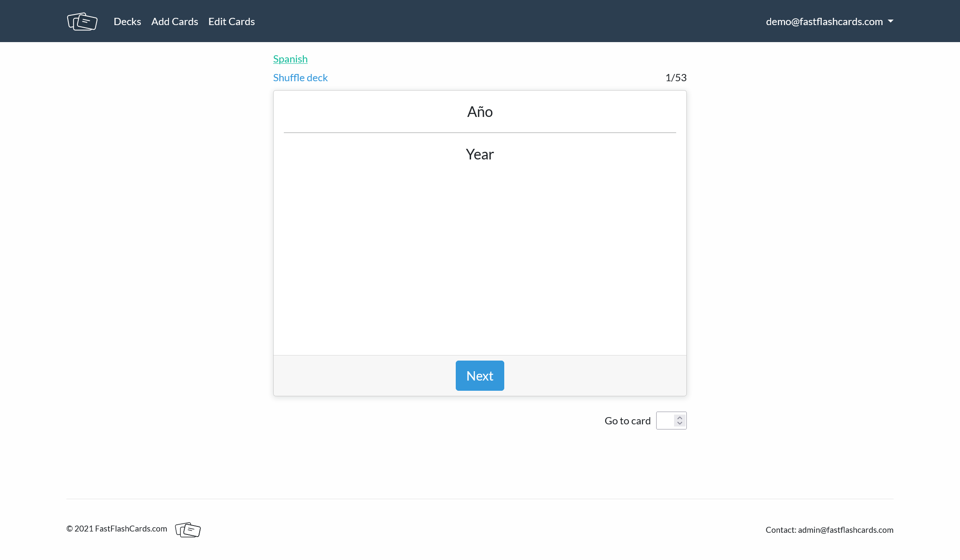Click the Go to card label
The image size is (960, 560).
[x=627, y=421]
